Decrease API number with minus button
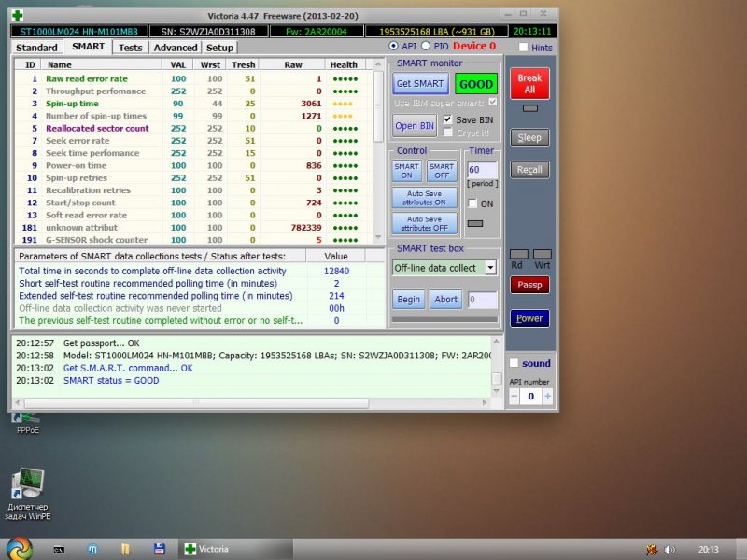Image resolution: width=747 pixels, height=560 pixels. click(514, 396)
